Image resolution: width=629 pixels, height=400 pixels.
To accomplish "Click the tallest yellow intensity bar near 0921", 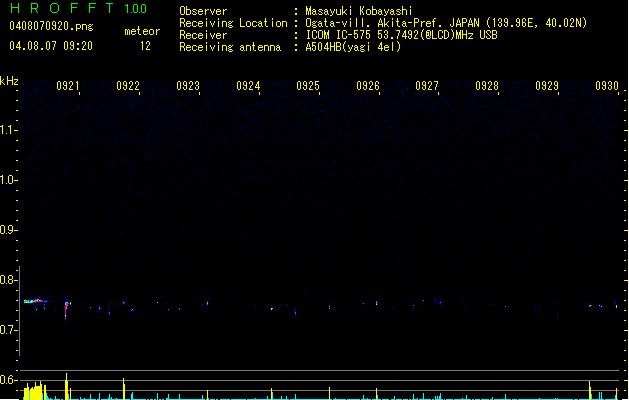I will point(66,386).
